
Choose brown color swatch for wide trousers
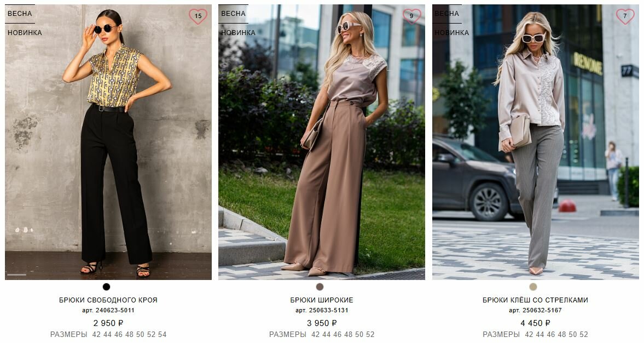320,287
